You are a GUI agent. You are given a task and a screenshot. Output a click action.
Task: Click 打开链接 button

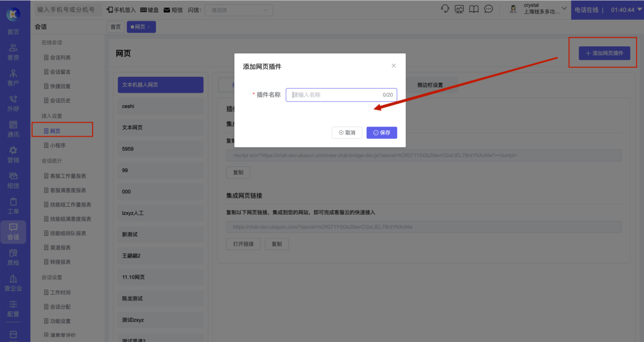point(244,244)
